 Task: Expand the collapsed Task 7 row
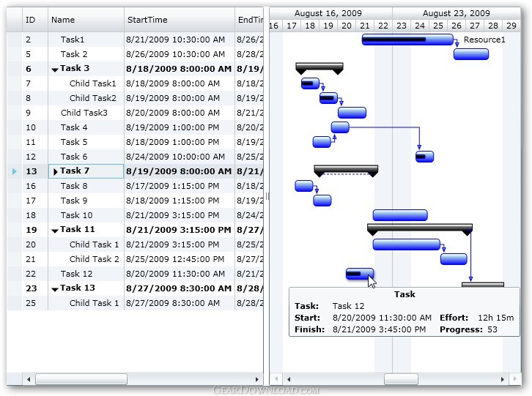tap(56, 171)
